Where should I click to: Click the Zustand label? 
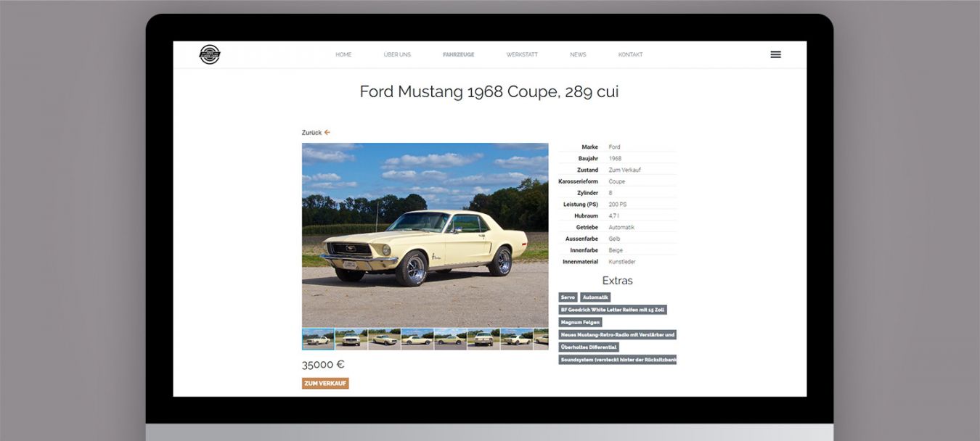tap(588, 170)
